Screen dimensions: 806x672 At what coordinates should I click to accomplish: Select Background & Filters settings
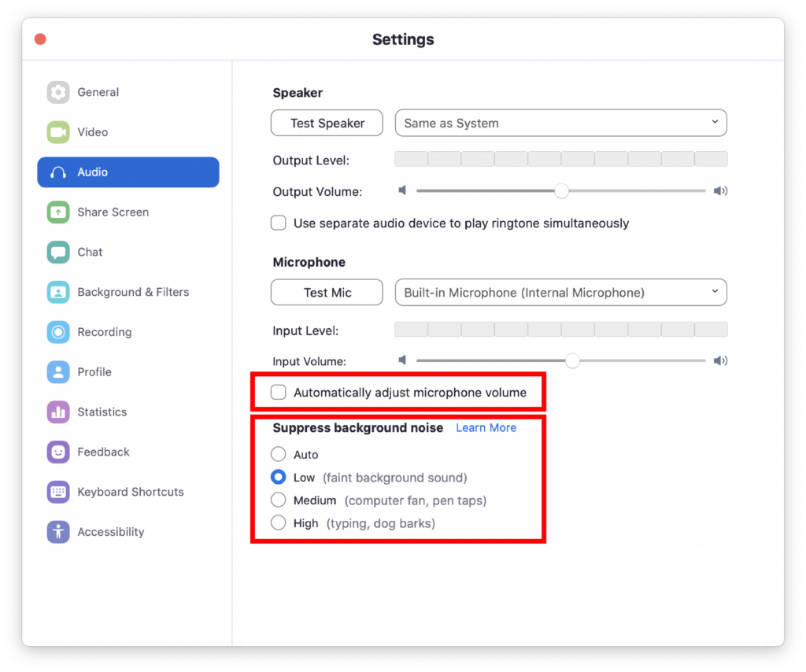[133, 293]
